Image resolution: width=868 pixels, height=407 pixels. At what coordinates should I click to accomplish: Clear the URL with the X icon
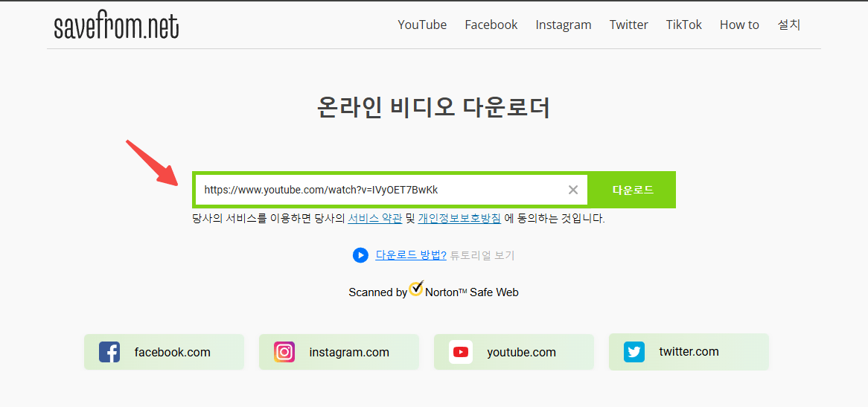[x=573, y=190]
